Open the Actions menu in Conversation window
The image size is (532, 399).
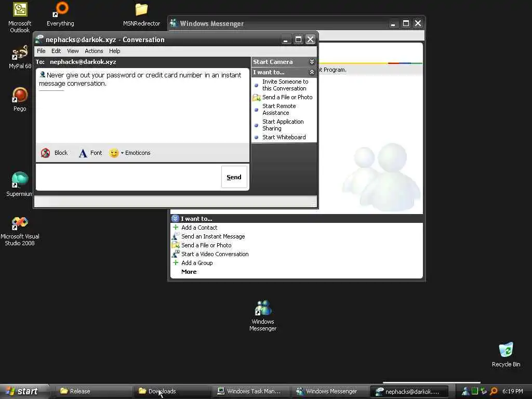coord(94,51)
